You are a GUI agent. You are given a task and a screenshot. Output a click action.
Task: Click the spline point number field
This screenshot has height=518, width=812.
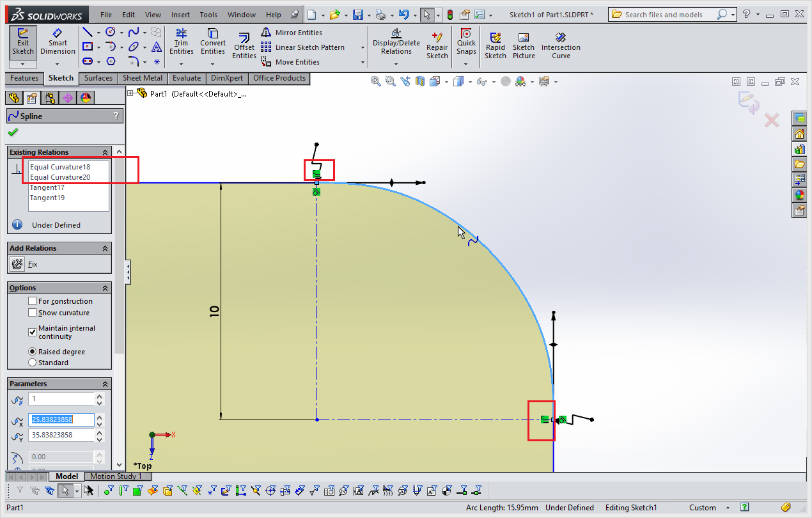61,398
